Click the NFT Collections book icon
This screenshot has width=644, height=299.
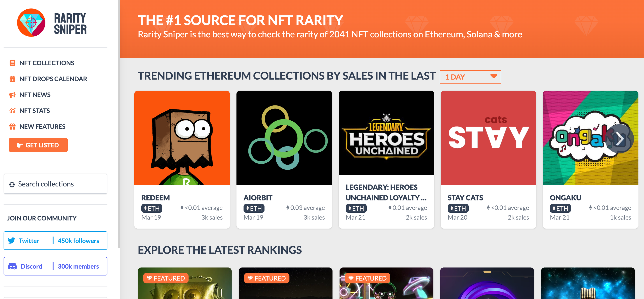[x=12, y=63]
